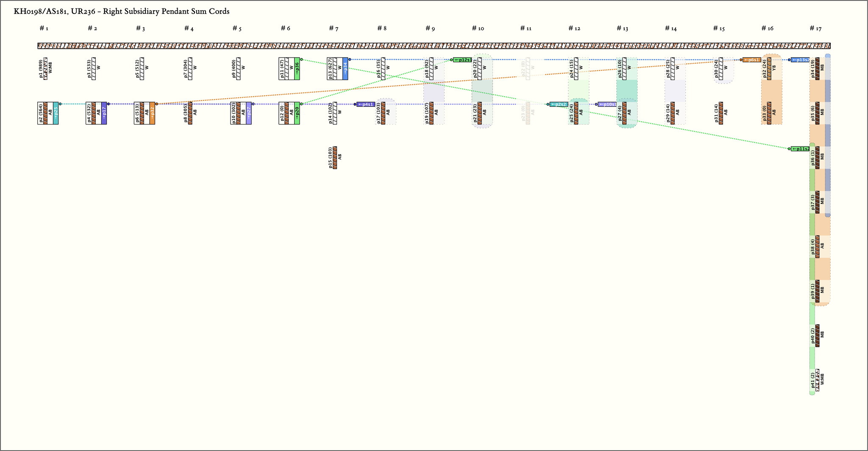This screenshot has height=451, width=868.
Task: Click the orange ←p6s1 label
Action: coord(751,60)
